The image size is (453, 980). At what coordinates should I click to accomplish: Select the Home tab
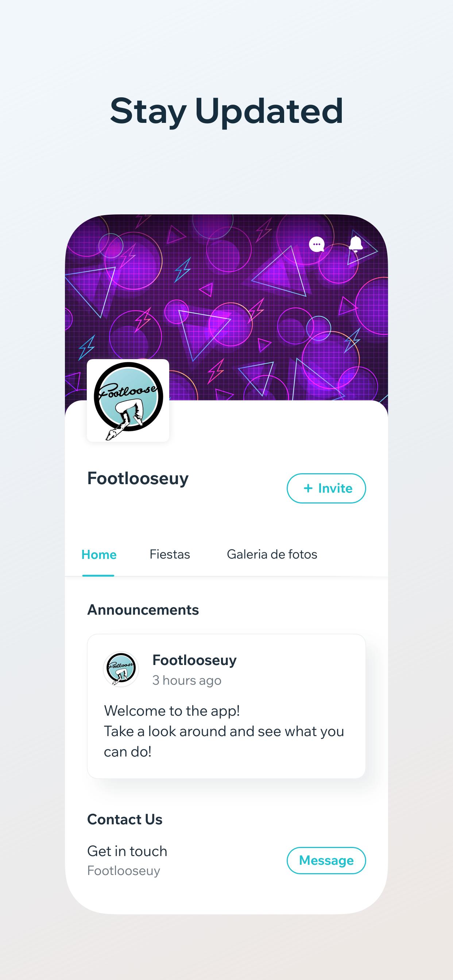(99, 554)
